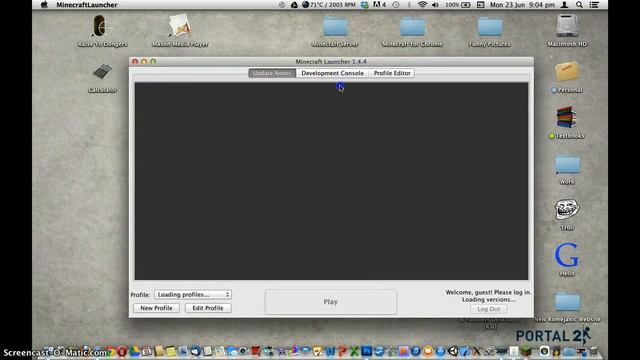Click the Minecraft grass block dock icon
The width and height of the screenshot is (640, 360).
pos(526,351)
